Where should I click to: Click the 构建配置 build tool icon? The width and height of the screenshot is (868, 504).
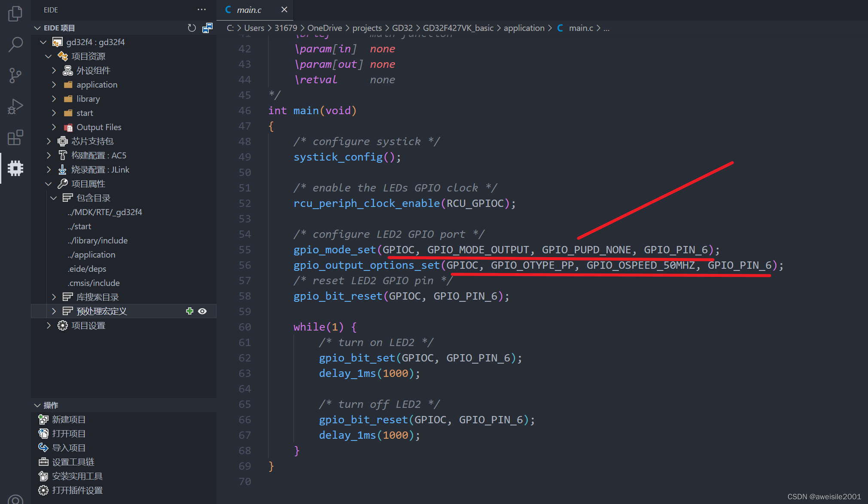tap(63, 155)
